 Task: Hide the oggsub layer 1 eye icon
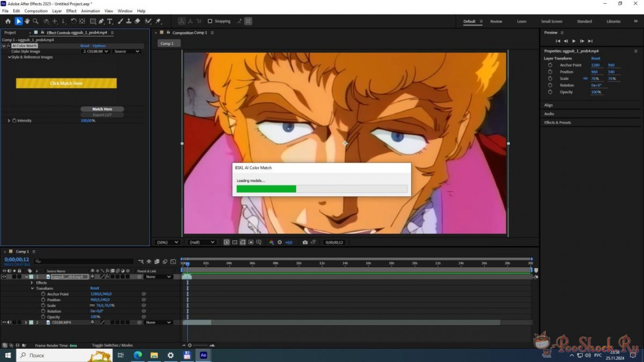pyautogui.click(x=4, y=277)
